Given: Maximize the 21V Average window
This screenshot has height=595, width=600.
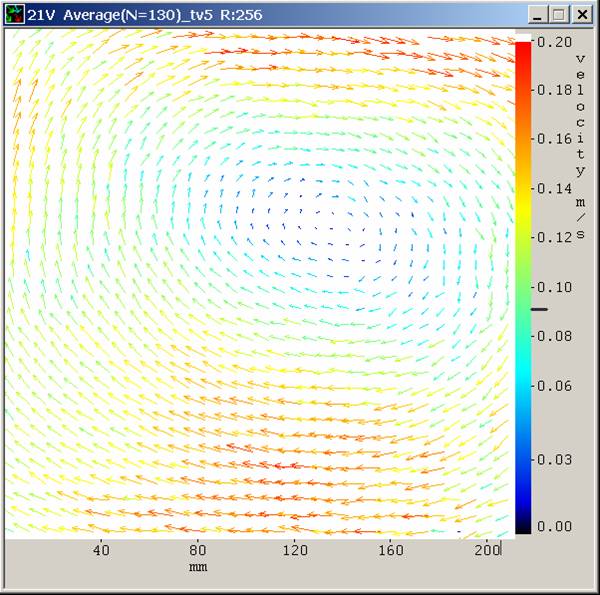Looking at the screenshot, I should [559, 15].
